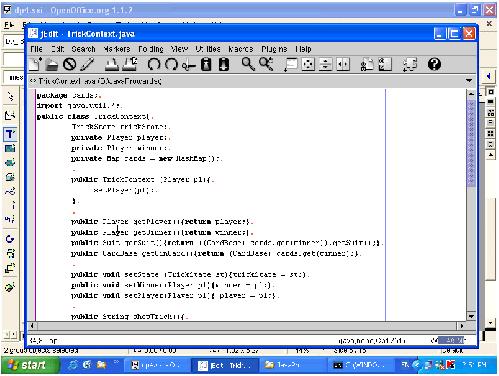The height and width of the screenshot is (376, 499).
Task: Click the Open File toolbar icon
Action: point(52,64)
